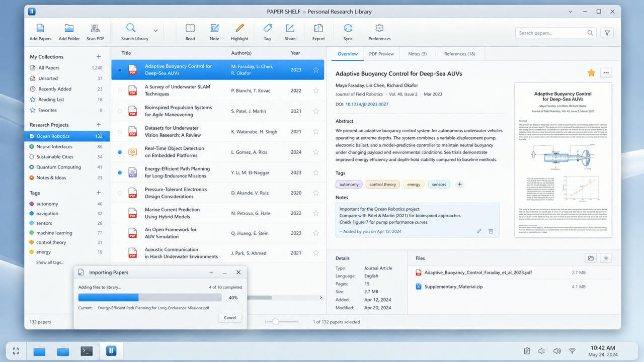Select the Neural Interfaces project
The image size is (644, 362).
tap(66, 147)
